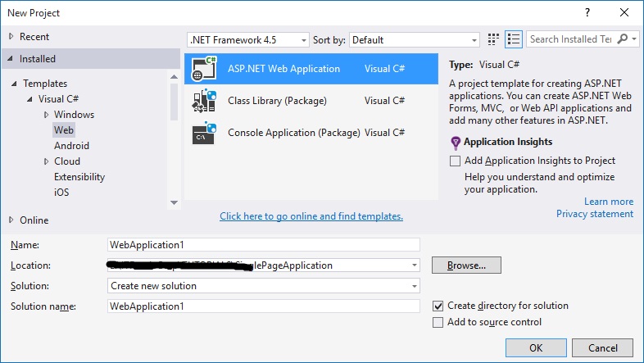The width and height of the screenshot is (644, 363).
Task: Click the ASP.NET Web Application template icon
Action: [x=204, y=69]
